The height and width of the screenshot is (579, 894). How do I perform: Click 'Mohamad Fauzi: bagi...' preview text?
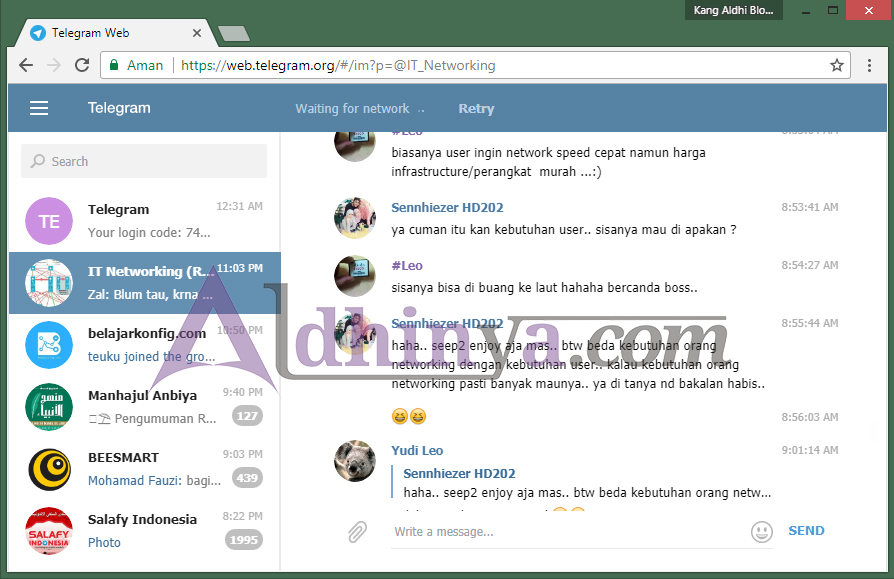pos(155,481)
